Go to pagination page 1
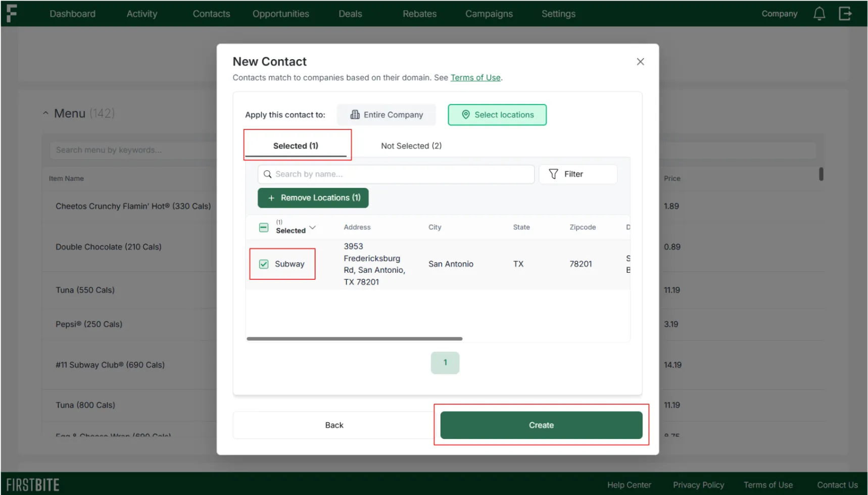Viewport: 868px width, 495px height. [445, 363]
